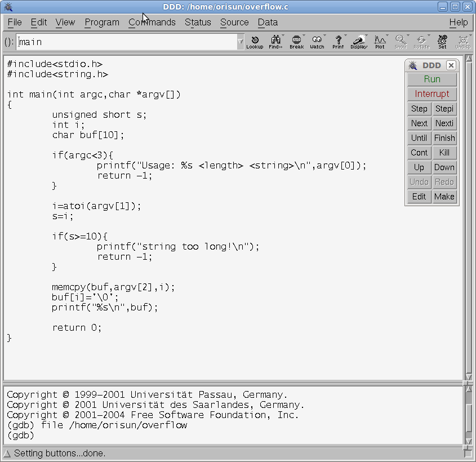The image size is (476, 462).
Task: Click the Nexti button
Action: tap(444, 123)
